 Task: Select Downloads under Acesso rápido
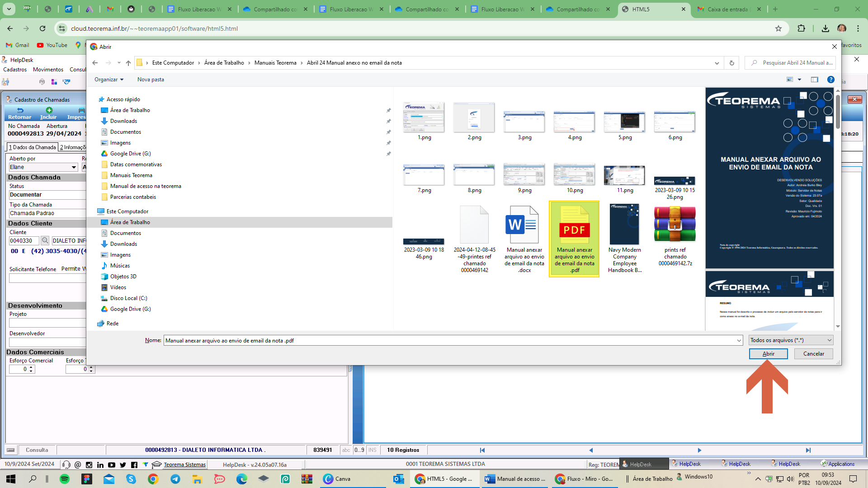123,121
